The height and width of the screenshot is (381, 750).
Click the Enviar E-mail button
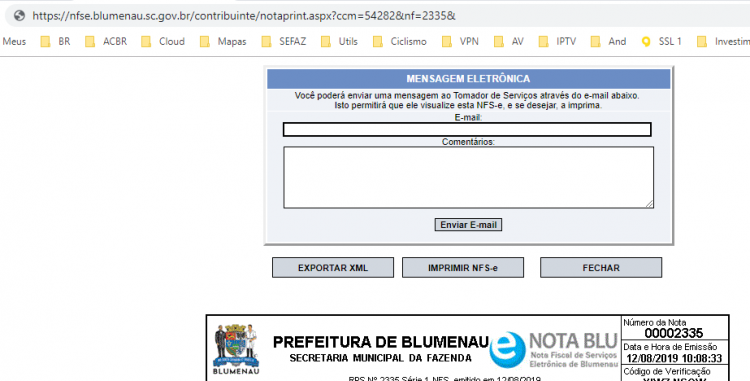point(468,225)
